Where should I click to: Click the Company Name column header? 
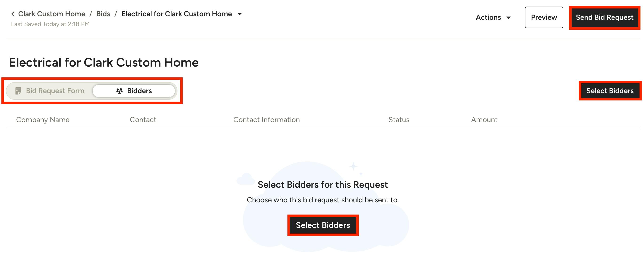[43, 120]
